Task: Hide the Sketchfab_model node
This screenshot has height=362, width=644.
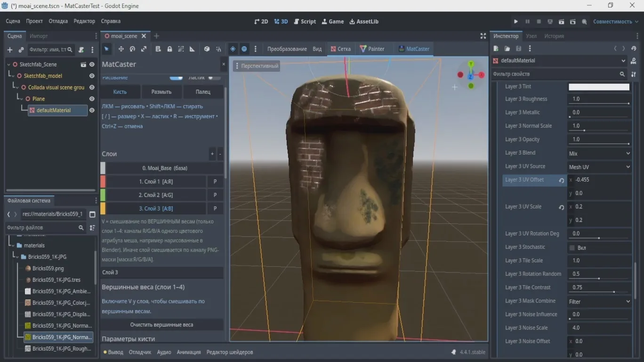Action: click(x=92, y=76)
